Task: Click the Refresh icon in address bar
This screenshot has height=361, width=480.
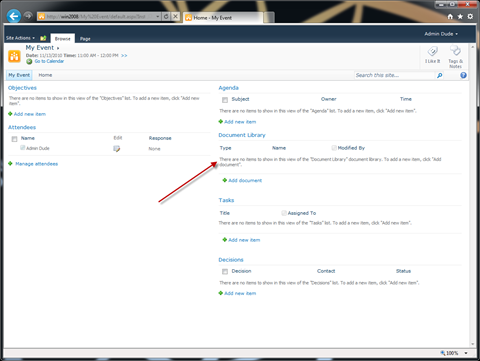Action: (166, 16)
